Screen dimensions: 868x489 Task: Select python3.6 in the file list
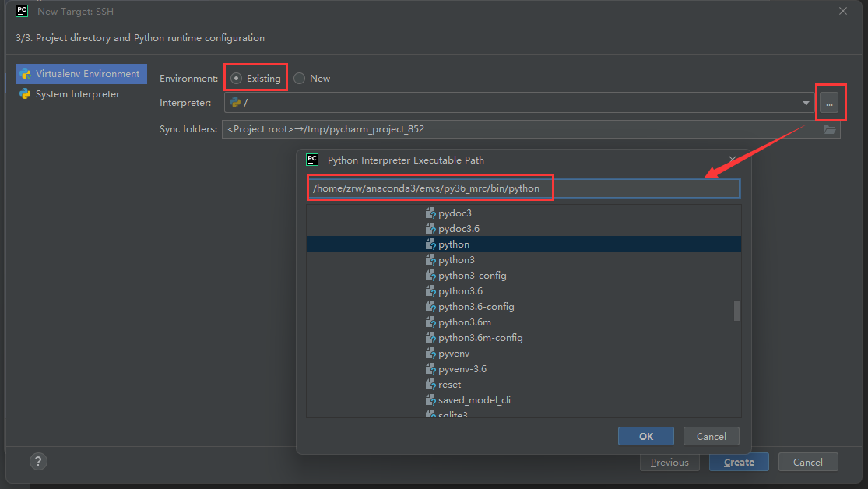[460, 291]
